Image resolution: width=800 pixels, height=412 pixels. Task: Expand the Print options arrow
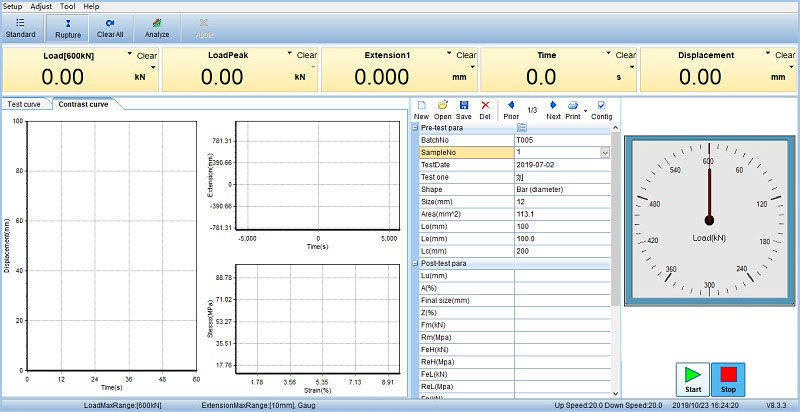(585, 111)
